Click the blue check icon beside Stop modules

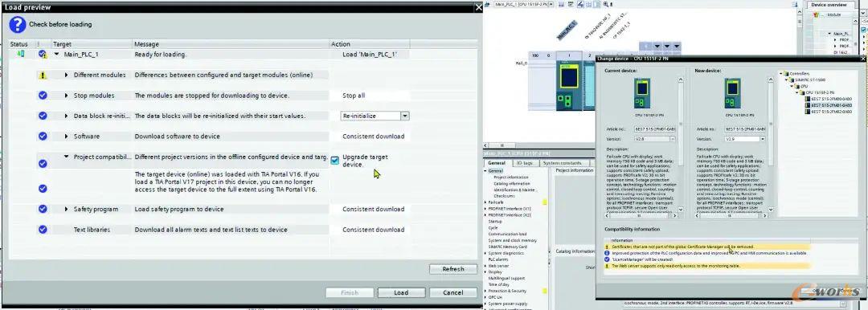tap(43, 96)
